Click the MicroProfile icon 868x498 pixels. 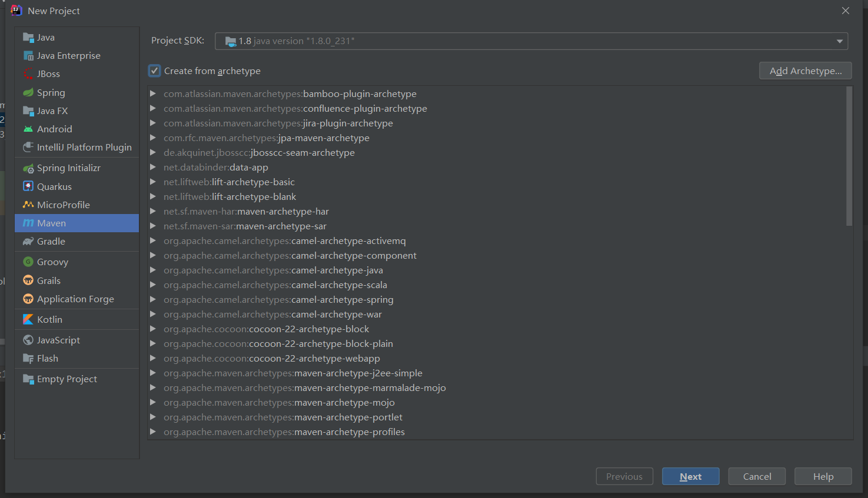[28, 205]
